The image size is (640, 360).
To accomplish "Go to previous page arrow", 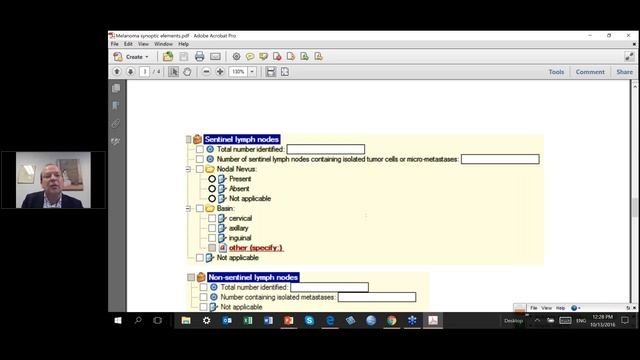I will (117, 72).
